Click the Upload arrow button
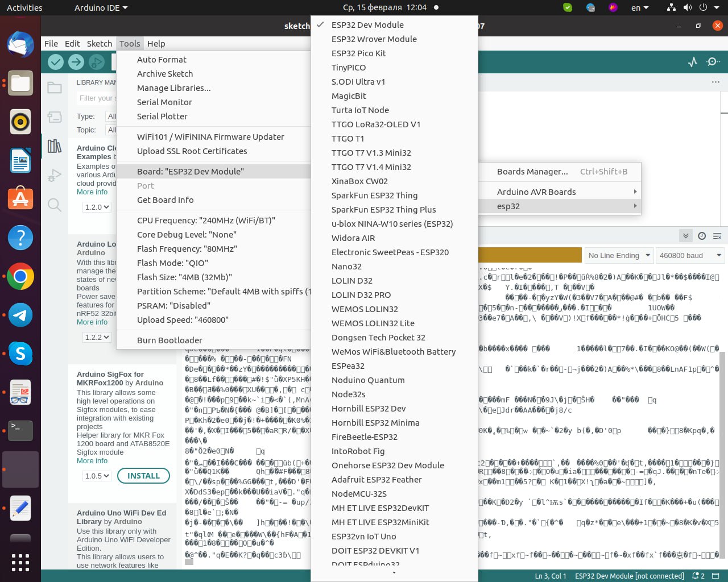 76,62
